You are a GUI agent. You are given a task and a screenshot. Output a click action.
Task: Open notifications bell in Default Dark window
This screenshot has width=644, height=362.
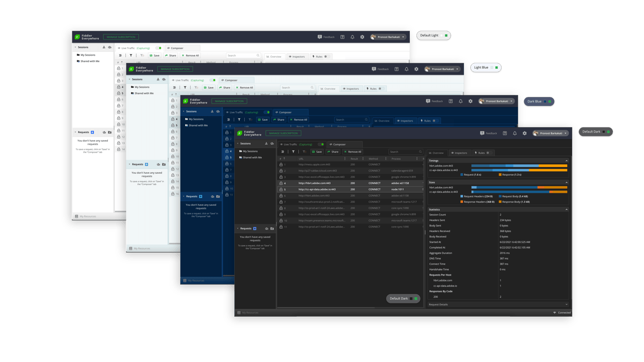click(x=515, y=133)
